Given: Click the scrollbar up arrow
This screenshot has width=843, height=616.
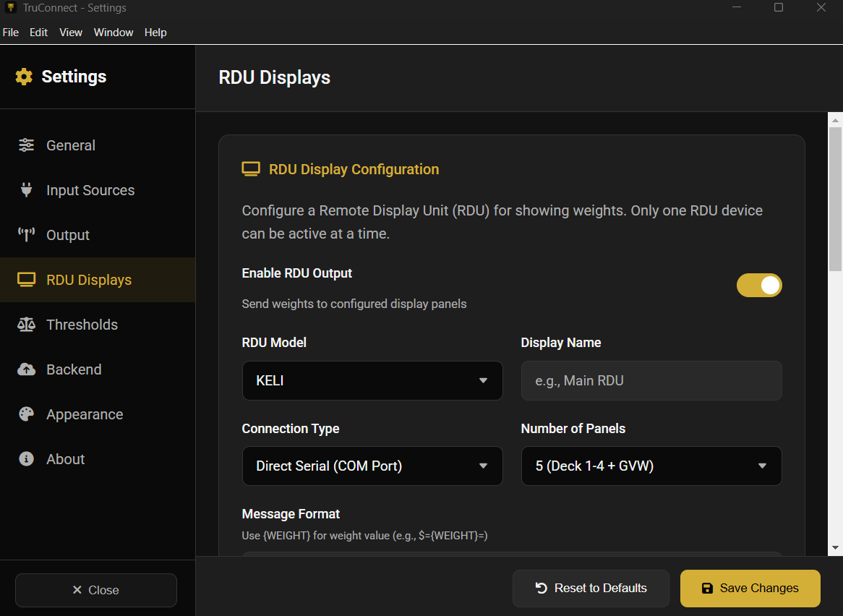Looking at the screenshot, I should tap(835, 120).
